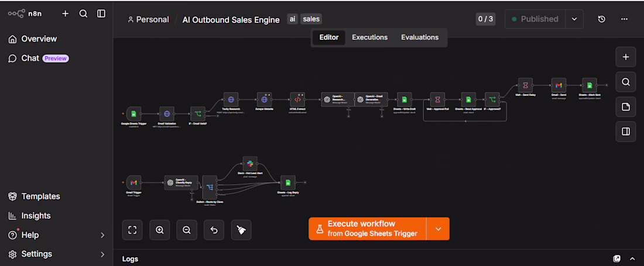Screen dimensions: 644x266
Task: Select the Google Sheets Trigger node
Action: pos(133,114)
